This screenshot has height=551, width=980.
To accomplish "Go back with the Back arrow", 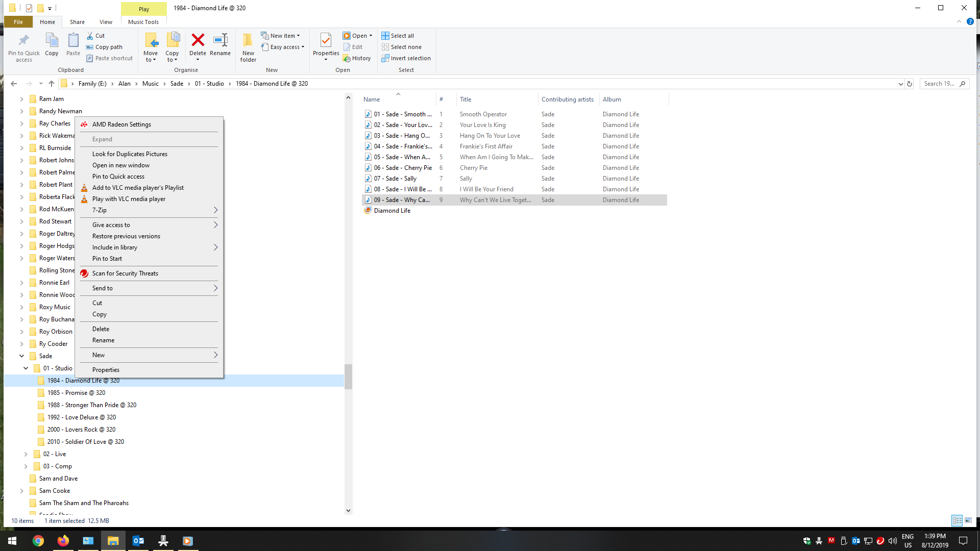I will (14, 84).
